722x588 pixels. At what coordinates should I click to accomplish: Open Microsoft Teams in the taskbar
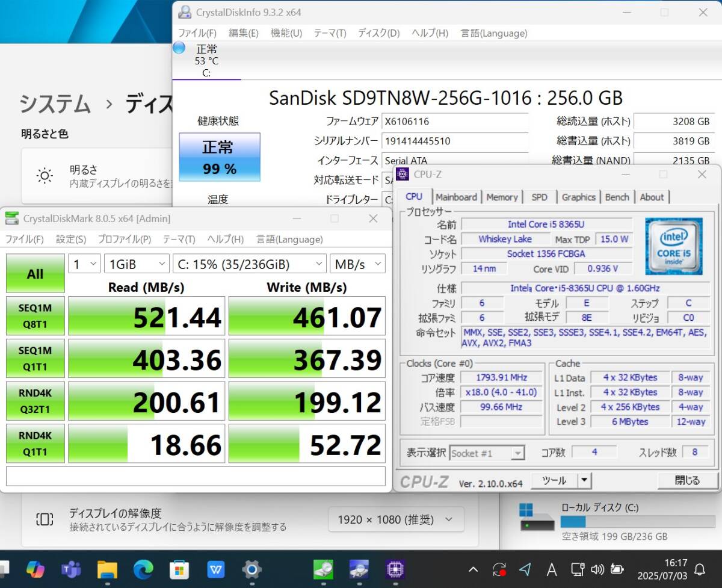click(x=71, y=568)
